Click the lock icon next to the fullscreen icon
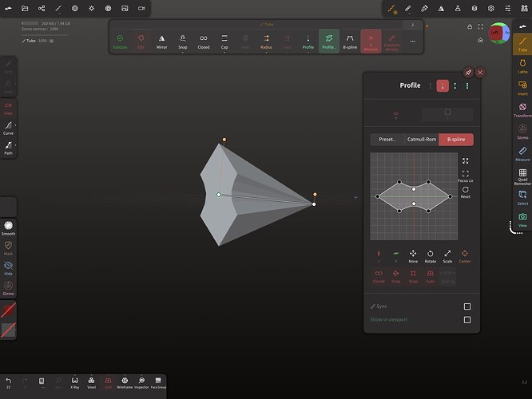The height and width of the screenshot is (399, 532). (x=470, y=26)
